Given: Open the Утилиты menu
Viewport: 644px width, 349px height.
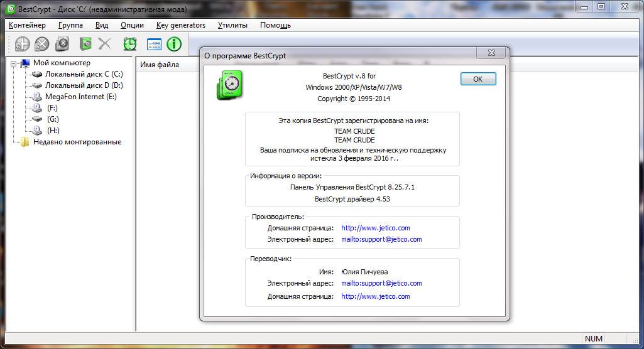Looking at the screenshot, I should [x=232, y=25].
